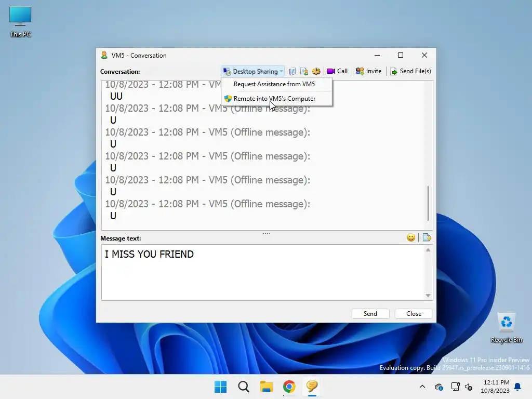Image resolution: width=532 pixels, height=399 pixels.
Task: Minimize the VM5 Conversation window
Action: (x=377, y=55)
